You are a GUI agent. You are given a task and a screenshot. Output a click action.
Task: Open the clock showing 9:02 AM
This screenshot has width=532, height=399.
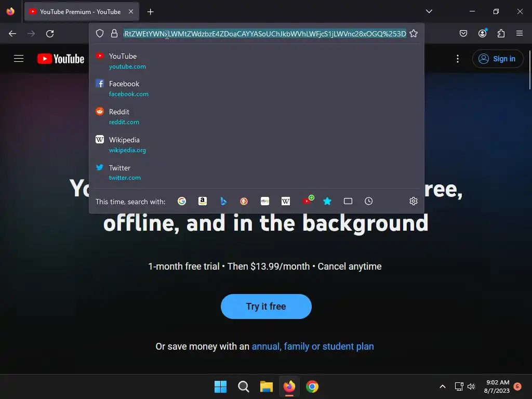[497, 387]
